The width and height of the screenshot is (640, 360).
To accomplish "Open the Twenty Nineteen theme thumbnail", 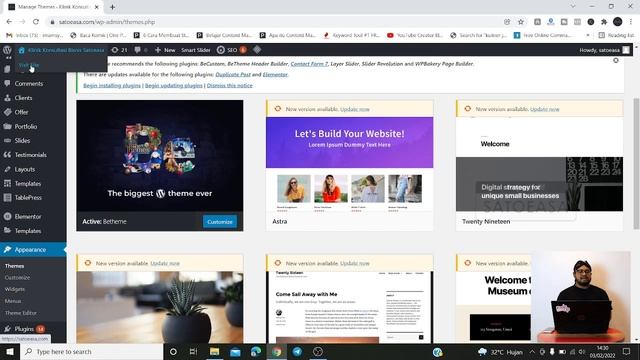I will pyautogui.click(x=539, y=164).
